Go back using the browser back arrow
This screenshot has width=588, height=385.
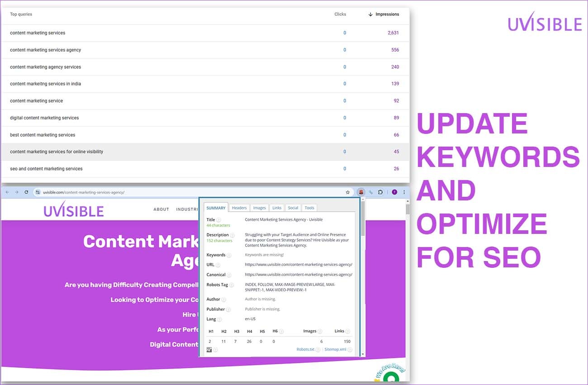click(x=7, y=192)
